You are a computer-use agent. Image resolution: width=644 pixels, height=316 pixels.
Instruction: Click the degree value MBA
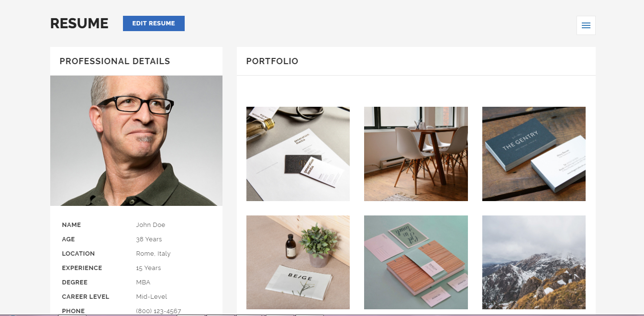point(143,282)
